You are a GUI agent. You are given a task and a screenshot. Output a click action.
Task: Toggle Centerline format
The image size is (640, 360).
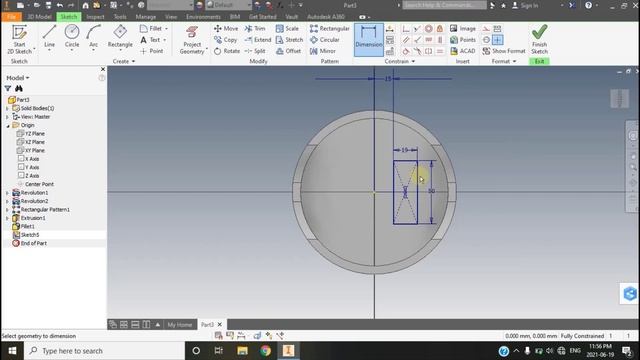coord(486,40)
